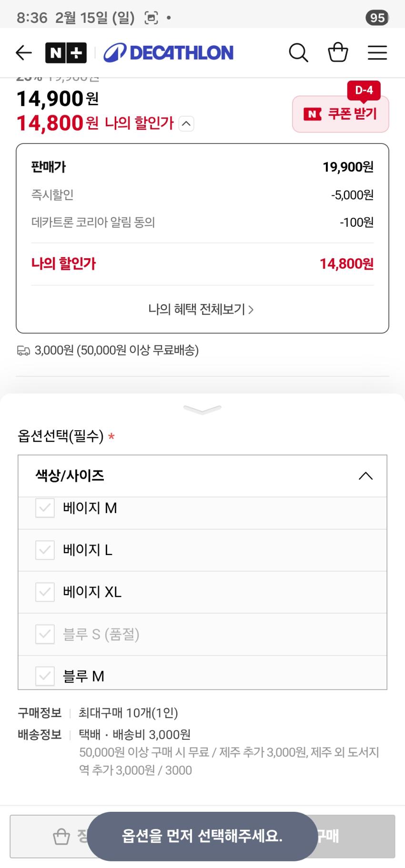Check the 블루 M option
405x868 pixels.
pyautogui.click(x=45, y=676)
